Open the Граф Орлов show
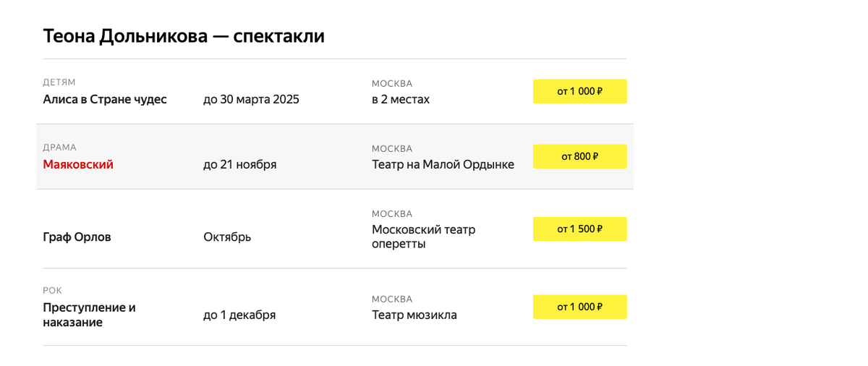868x366 pixels. (77, 237)
